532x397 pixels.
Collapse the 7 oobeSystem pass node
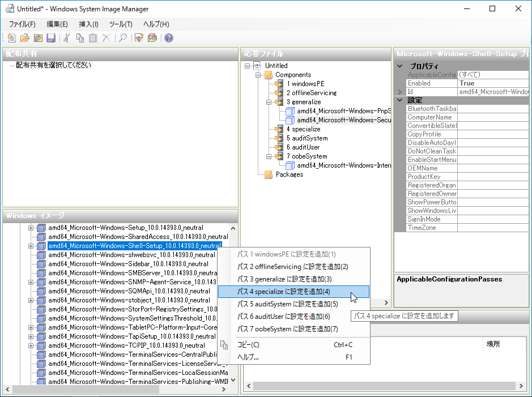point(269,156)
